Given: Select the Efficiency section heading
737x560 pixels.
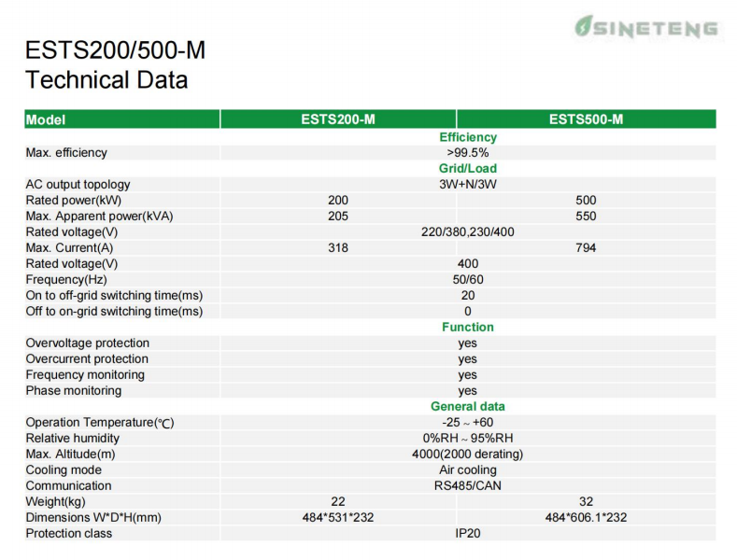Looking at the screenshot, I should [x=468, y=137].
